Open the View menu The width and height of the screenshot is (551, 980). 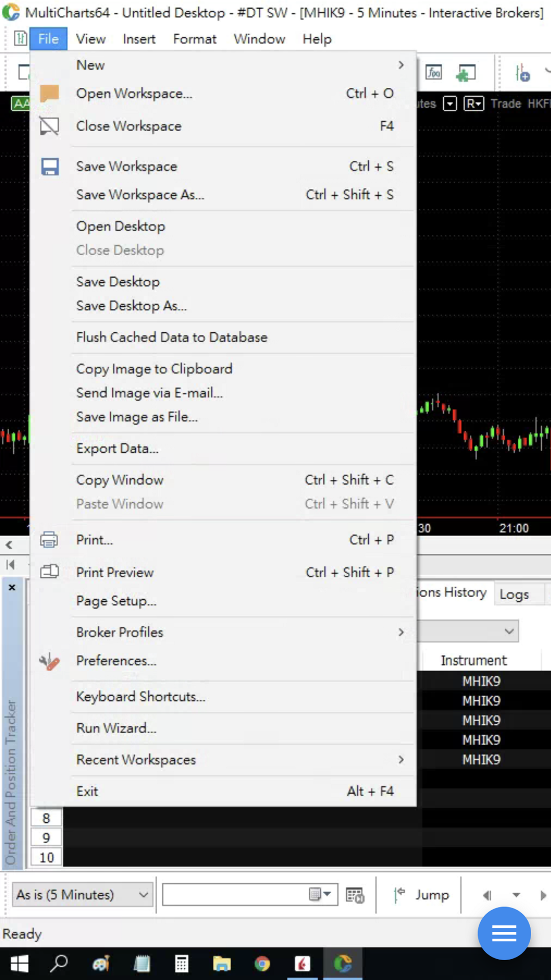click(x=91, y=39)
